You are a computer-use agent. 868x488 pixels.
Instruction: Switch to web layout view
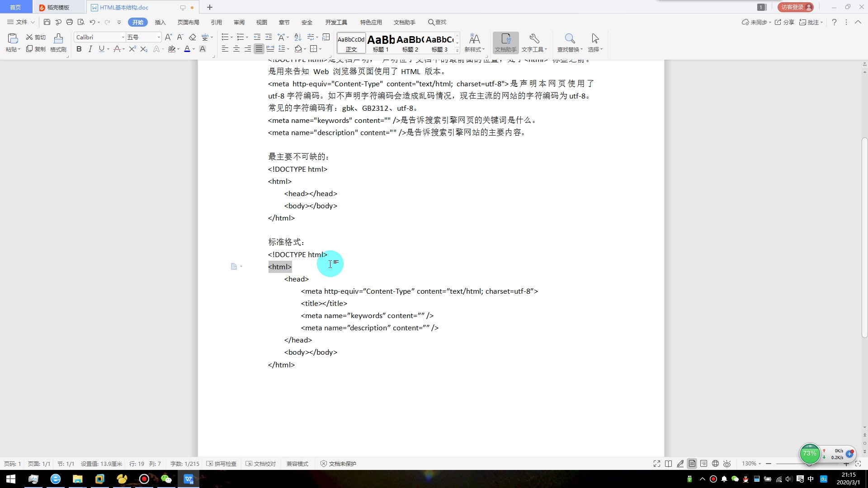coord(715,463)
